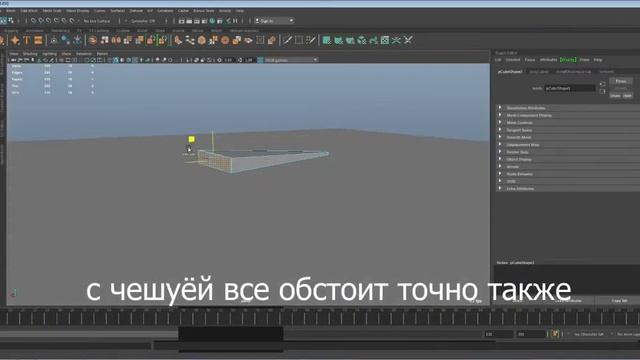640x360 pixels.
Task: Click on the time slider ruler
Action: [320, 317]
